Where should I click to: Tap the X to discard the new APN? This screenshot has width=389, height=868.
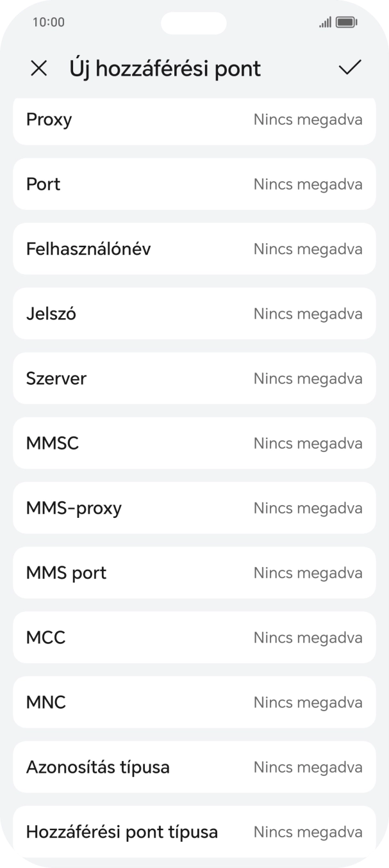tap(39, 67)
